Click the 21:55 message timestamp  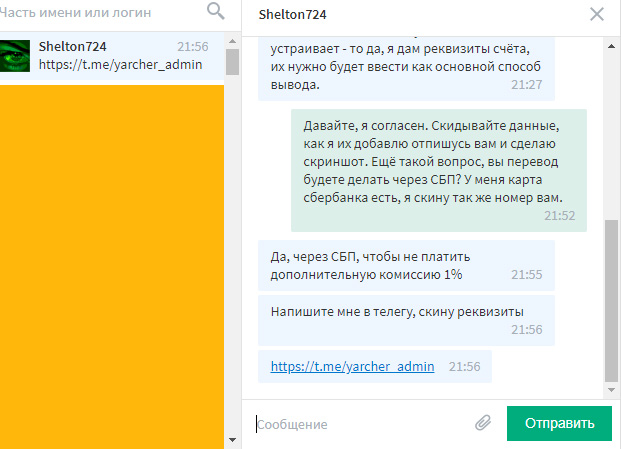pos(526,274)
